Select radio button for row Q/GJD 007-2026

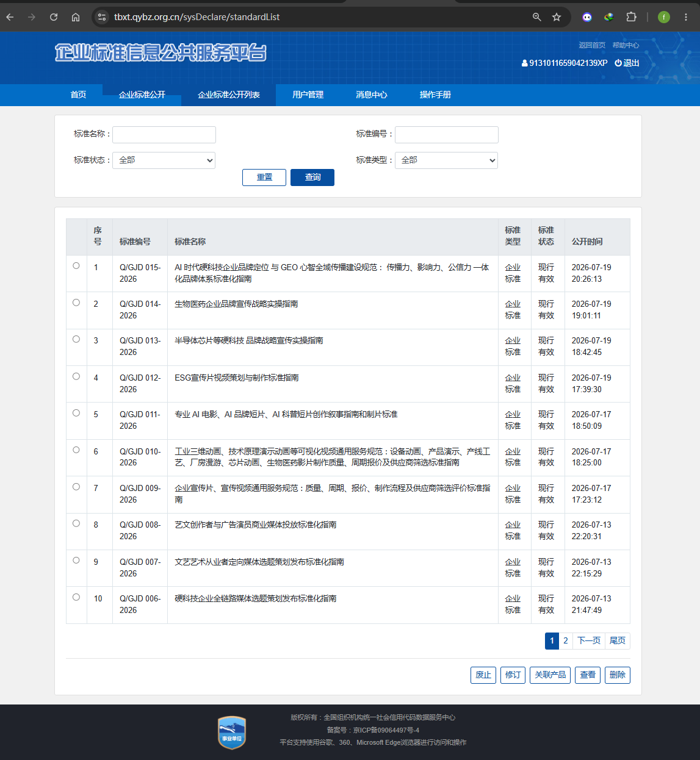pos(76,561)
